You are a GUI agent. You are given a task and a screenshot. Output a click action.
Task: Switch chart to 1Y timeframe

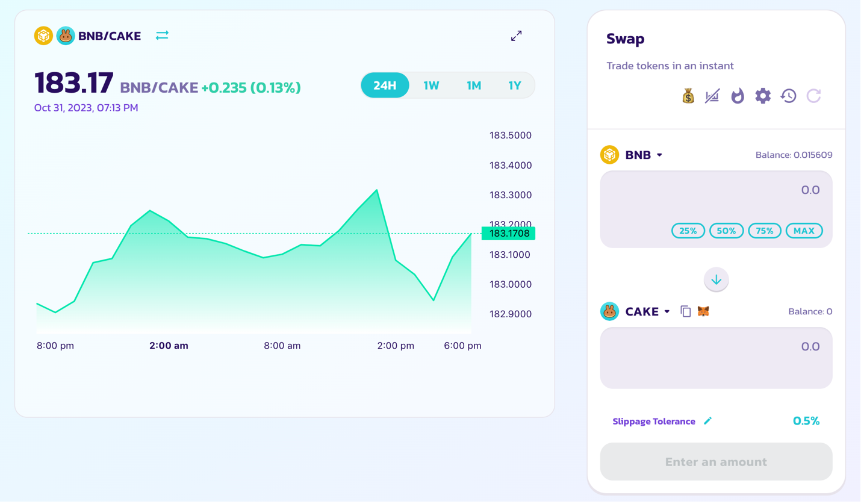515,86
